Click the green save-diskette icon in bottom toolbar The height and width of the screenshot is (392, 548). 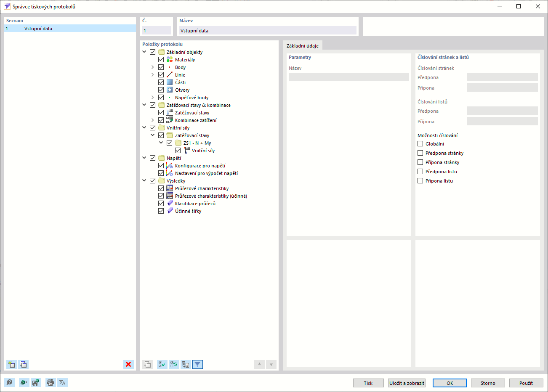point(36,382)
